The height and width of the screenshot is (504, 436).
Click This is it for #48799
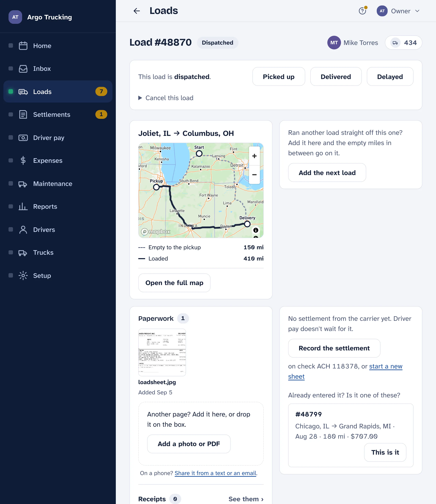(385, 452)
